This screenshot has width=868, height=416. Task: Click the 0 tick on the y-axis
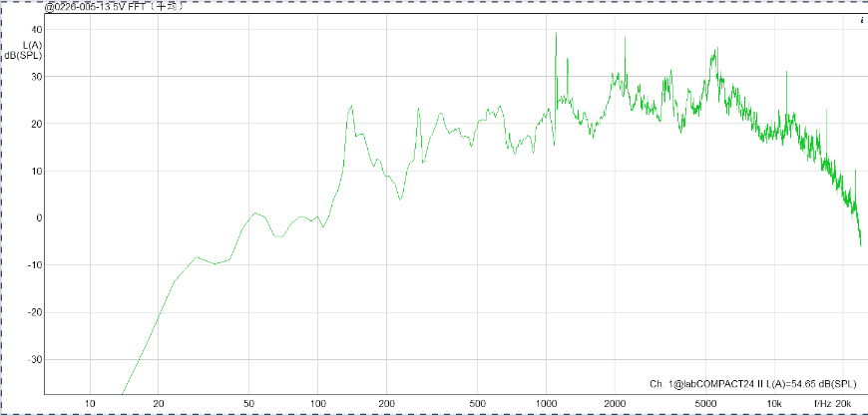[39, 217]
